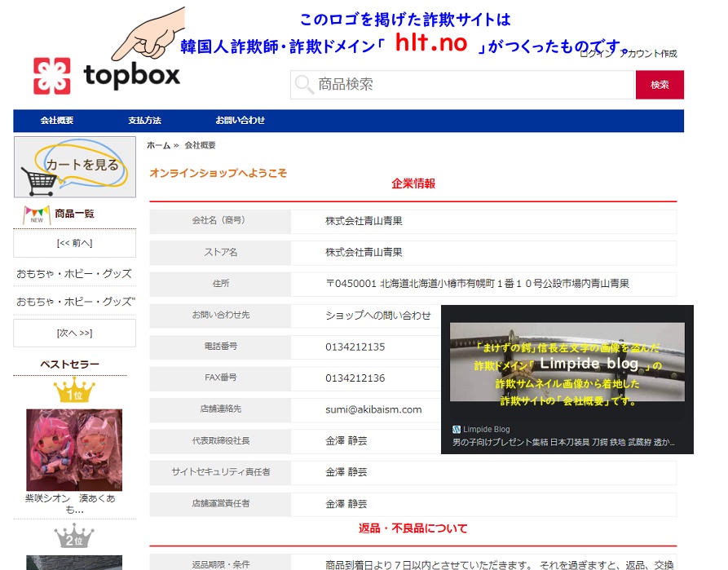
Task: Click the topbox logo icon
Action: (52, 76)
